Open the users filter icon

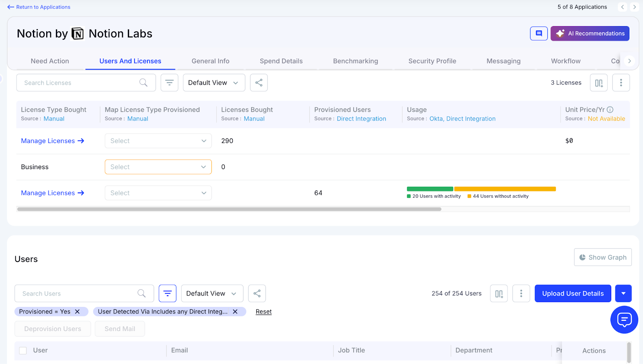coord(168,294)
